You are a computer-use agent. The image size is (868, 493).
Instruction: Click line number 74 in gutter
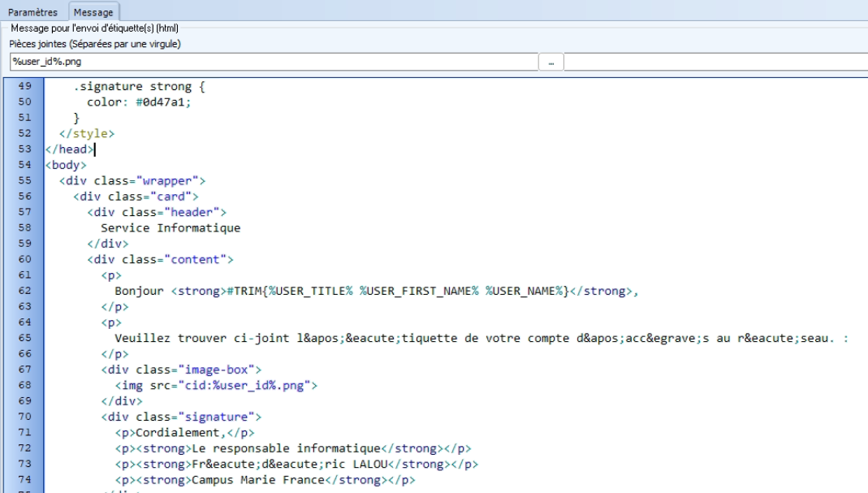pyautogui.click(x=25, y=480)
